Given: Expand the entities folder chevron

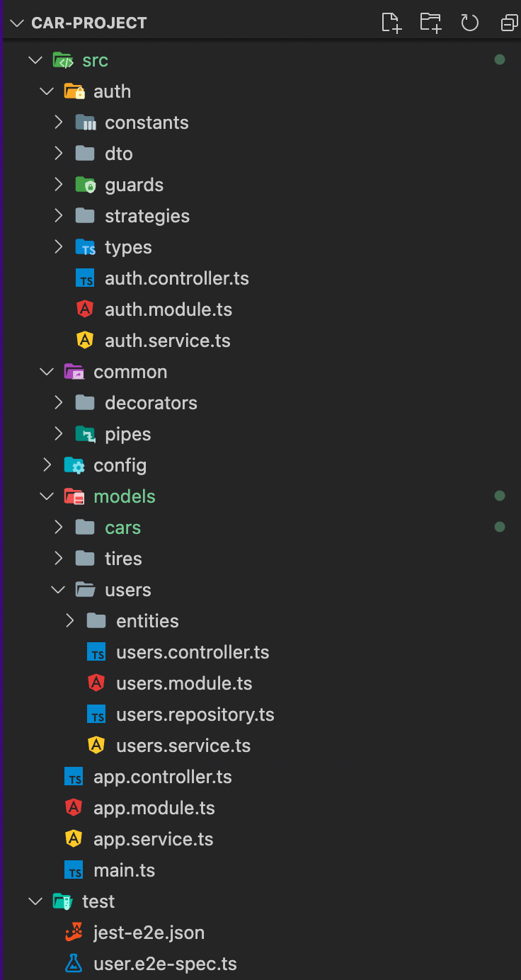Looking at the screenshot, I should [x=69, y=621].
